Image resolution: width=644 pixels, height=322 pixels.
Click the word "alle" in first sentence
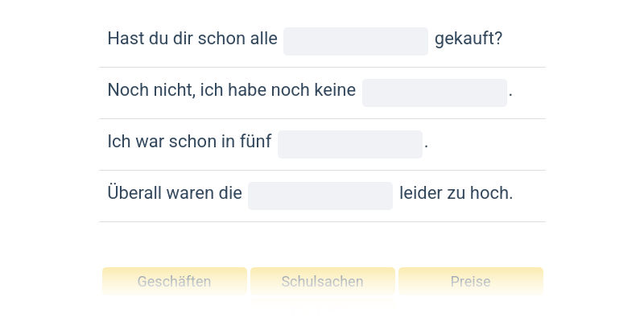264,39
